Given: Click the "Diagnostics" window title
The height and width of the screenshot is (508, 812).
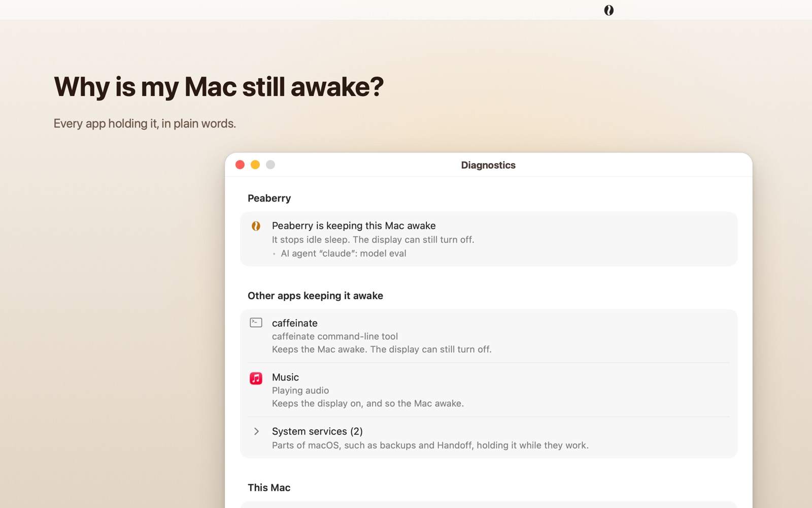Looking at the screenshot, I should (x=488, y=165).
